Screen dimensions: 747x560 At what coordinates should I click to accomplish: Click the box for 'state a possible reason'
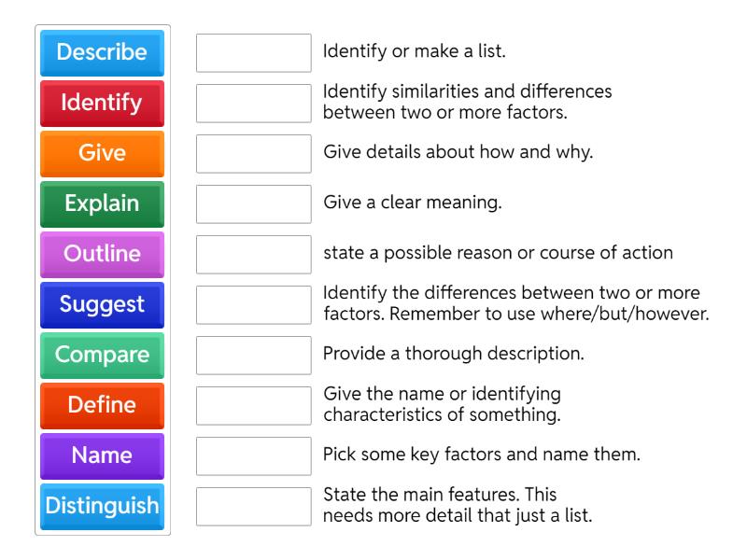[x=254, y=255]
